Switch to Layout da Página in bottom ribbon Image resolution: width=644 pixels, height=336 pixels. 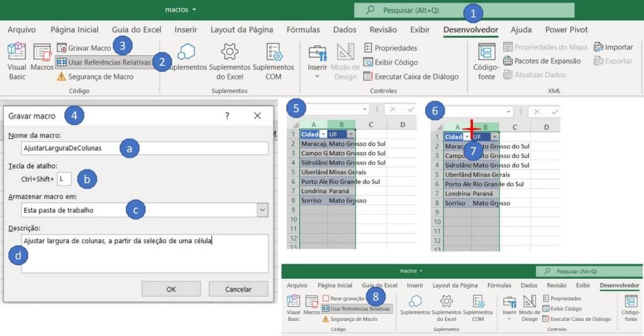click(x=455, y=285)
